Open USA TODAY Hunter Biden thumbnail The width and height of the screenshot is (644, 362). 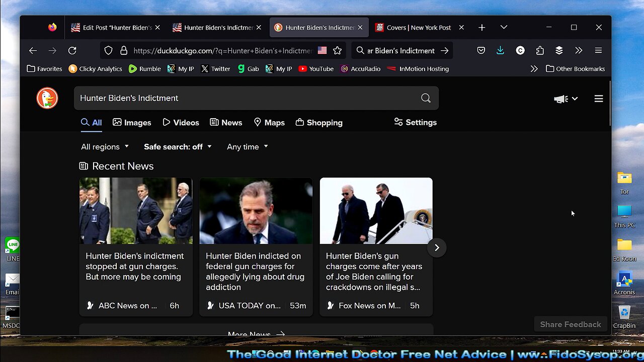256,211
